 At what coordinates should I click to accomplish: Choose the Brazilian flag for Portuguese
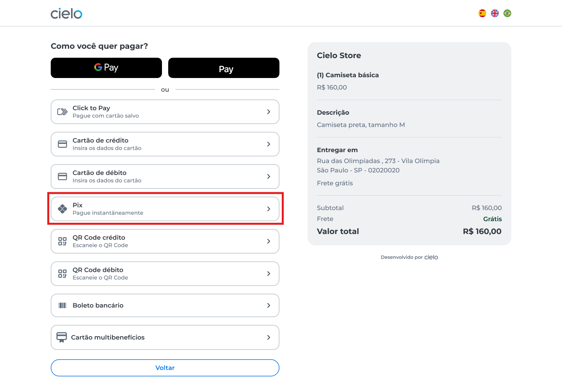click(x=507, y=13)
